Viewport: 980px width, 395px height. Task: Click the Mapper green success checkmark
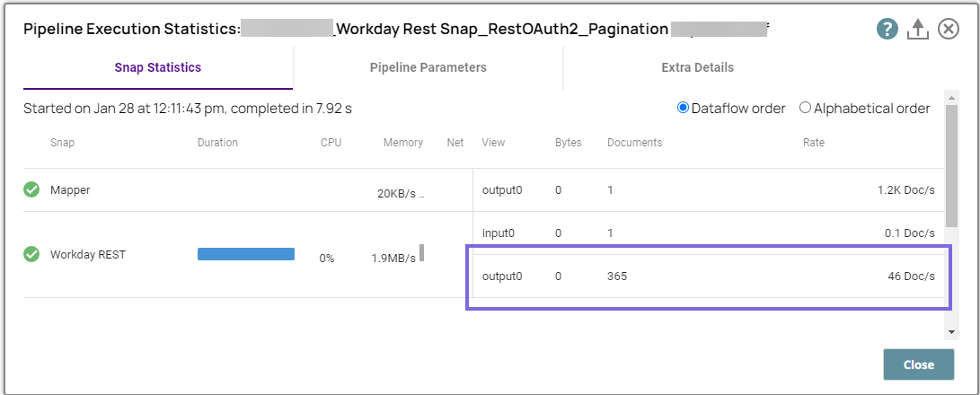[x=31, y=190]
